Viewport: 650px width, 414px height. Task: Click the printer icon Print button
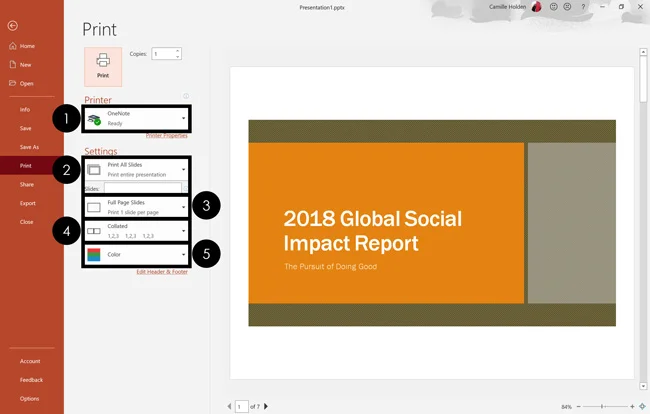click(103, 67)
